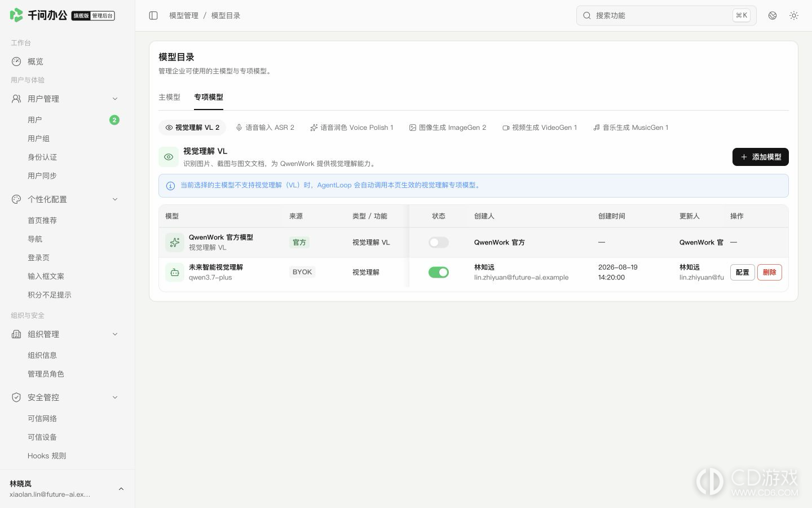This screenshot has width=812, height=508.
Task: Collapse the 组织管理 section chevron
Action: pyautogui.click(x=115, y=334)
